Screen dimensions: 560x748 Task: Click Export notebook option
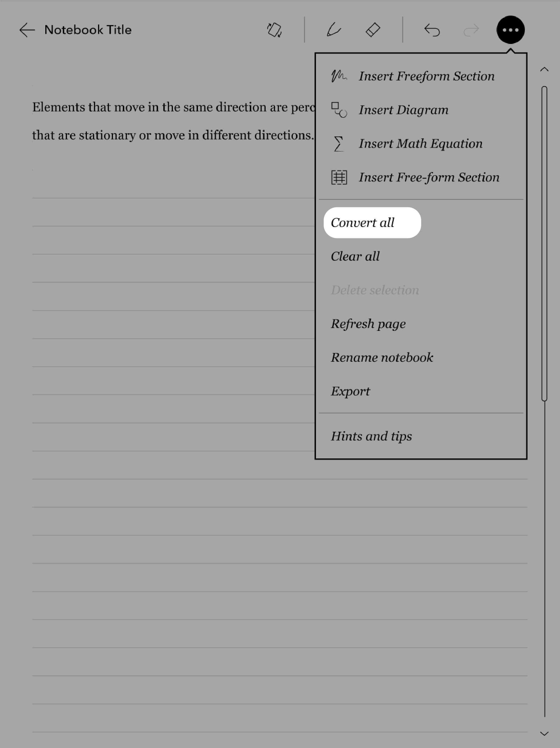tap(351, 391)
